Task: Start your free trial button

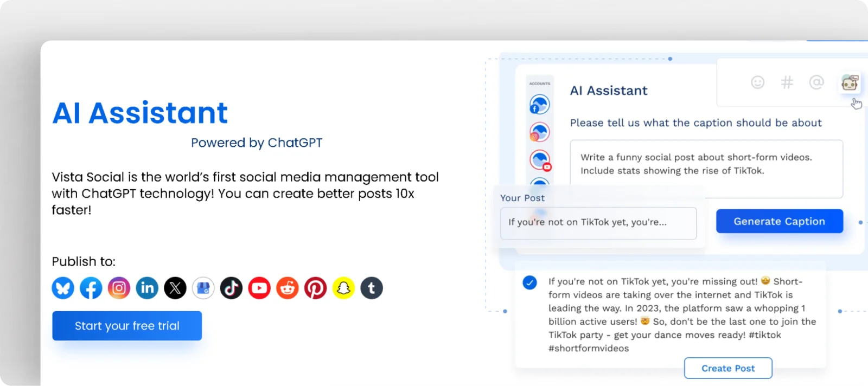Action: click(127, 326)
